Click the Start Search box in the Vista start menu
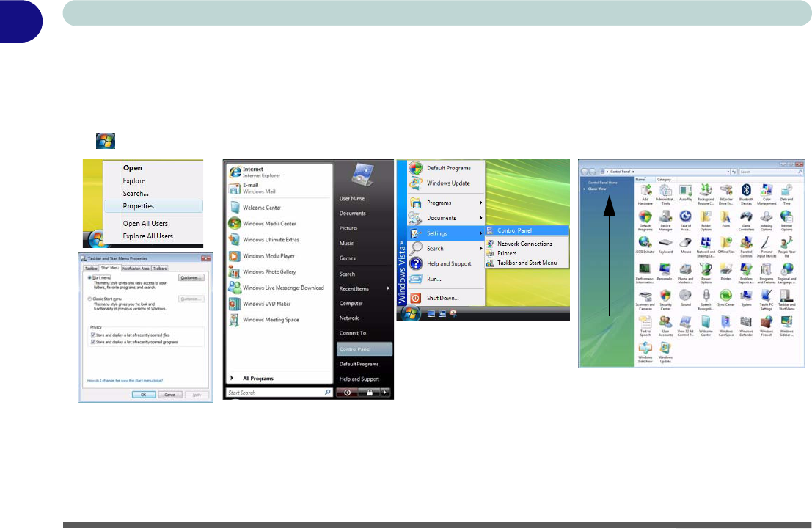812x529 pixels. click(279, 393)
